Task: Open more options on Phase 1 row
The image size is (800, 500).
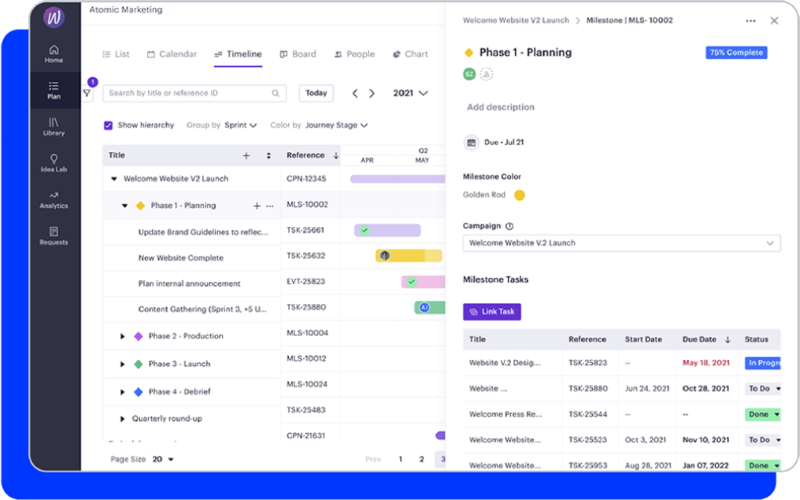Action: (270, 206)
